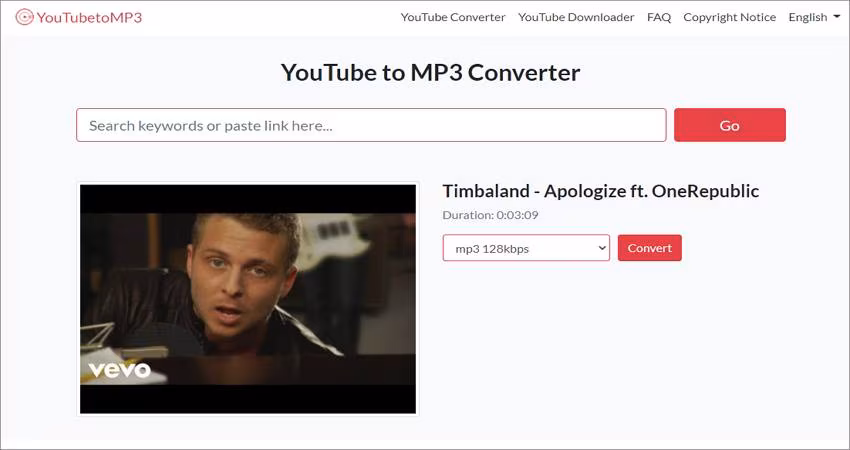Click the caret arrow beside English
Viewport: 850px width, 450px height.
pos(836,17)
